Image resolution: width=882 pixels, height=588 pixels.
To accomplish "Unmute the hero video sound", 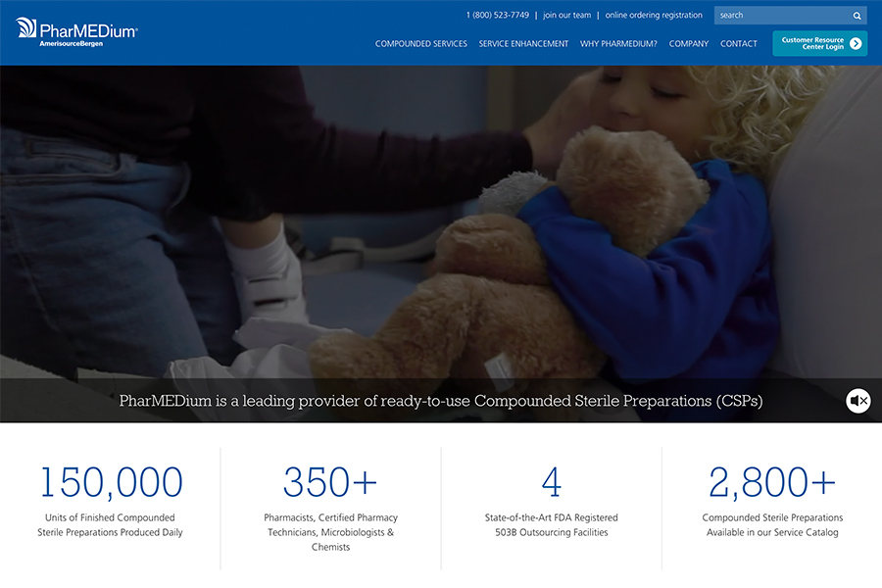I will tap(857, 401).
